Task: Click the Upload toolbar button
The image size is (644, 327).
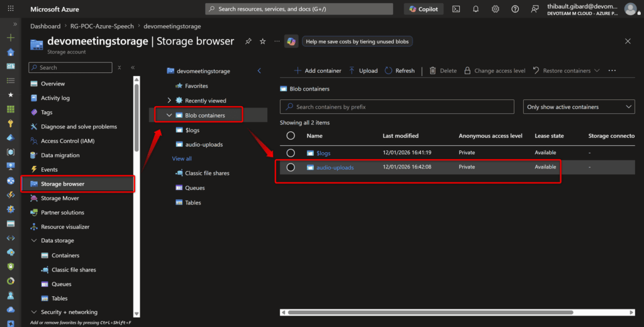Action: tap(364, 70)
